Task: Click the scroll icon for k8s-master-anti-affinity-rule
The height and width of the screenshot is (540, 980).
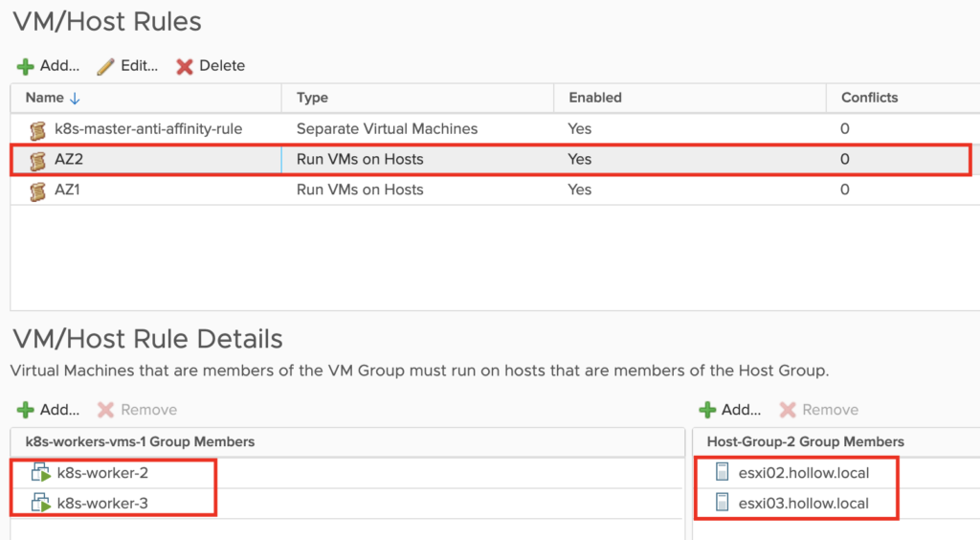Action: pyautogui.click(x=38, y=129)
